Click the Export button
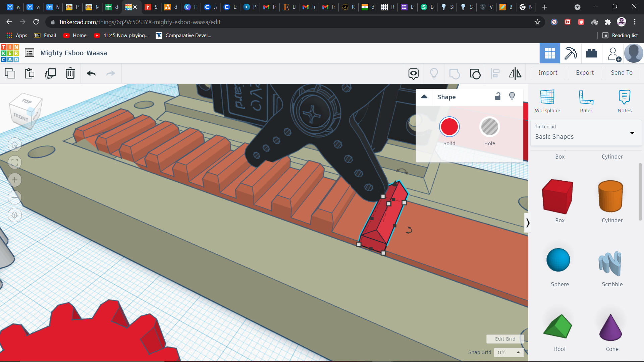Screen dimensions: 644x362 584,73
